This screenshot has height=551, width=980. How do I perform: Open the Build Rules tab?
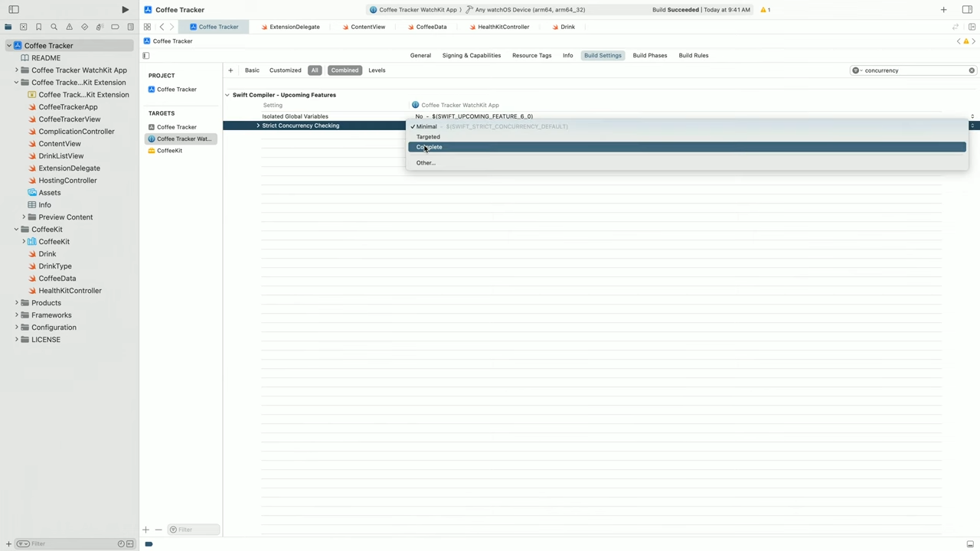[x=694, y=55]
